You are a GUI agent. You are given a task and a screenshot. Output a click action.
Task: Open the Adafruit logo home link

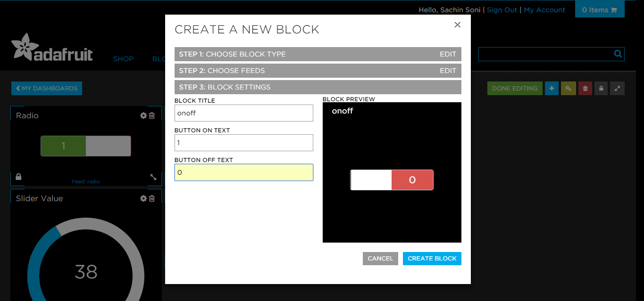click(52, 47)
